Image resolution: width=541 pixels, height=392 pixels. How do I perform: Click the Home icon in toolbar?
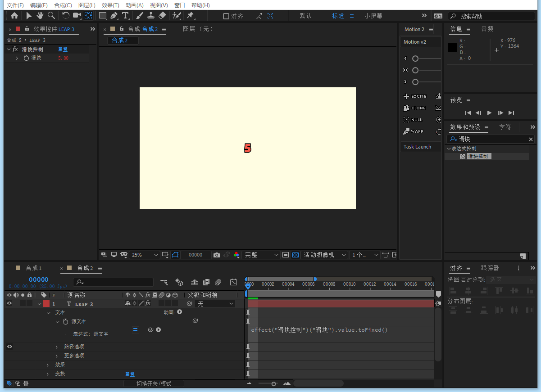tap(14, 16)
